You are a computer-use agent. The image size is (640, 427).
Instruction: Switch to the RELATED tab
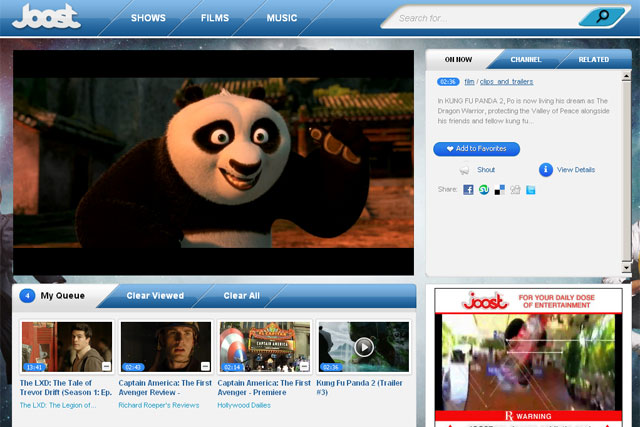(x=593, y=60)
